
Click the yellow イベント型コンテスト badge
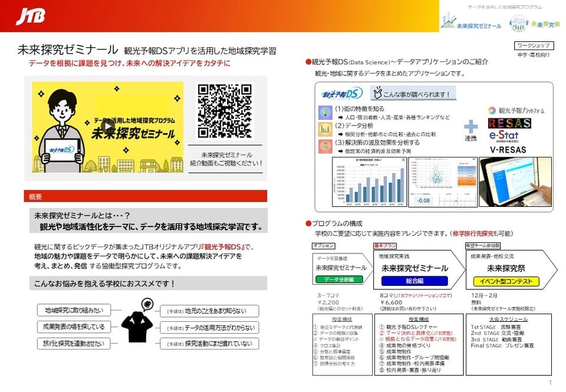coord(506,281)
